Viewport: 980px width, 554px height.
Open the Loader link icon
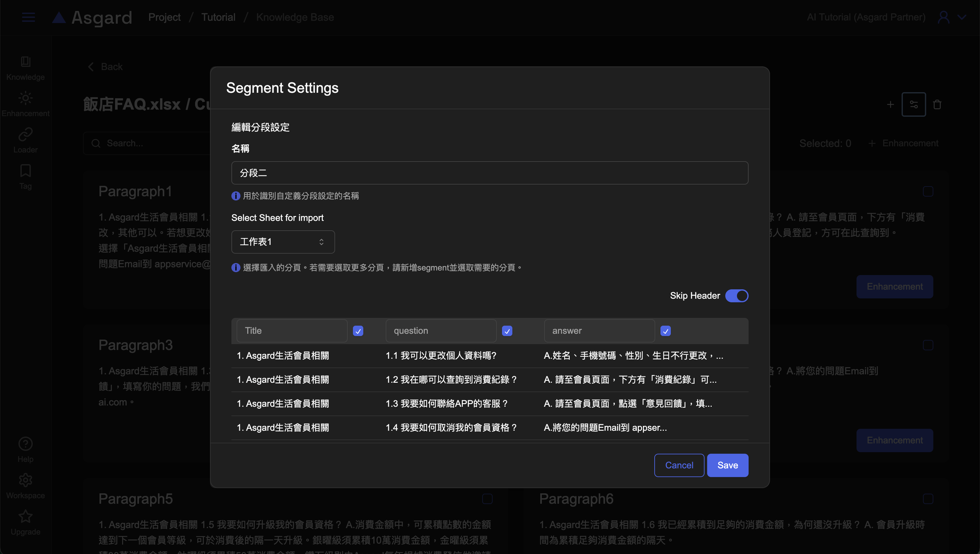click(26, 134)
